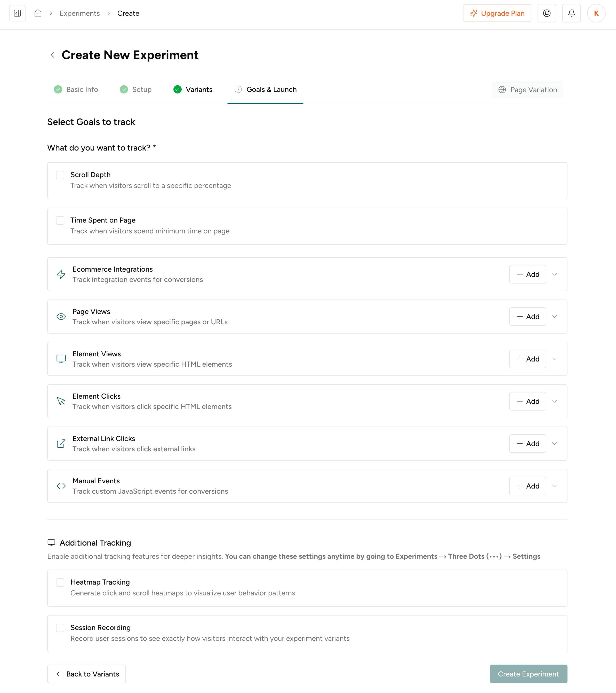Click the user avatar K

(596, 13)
